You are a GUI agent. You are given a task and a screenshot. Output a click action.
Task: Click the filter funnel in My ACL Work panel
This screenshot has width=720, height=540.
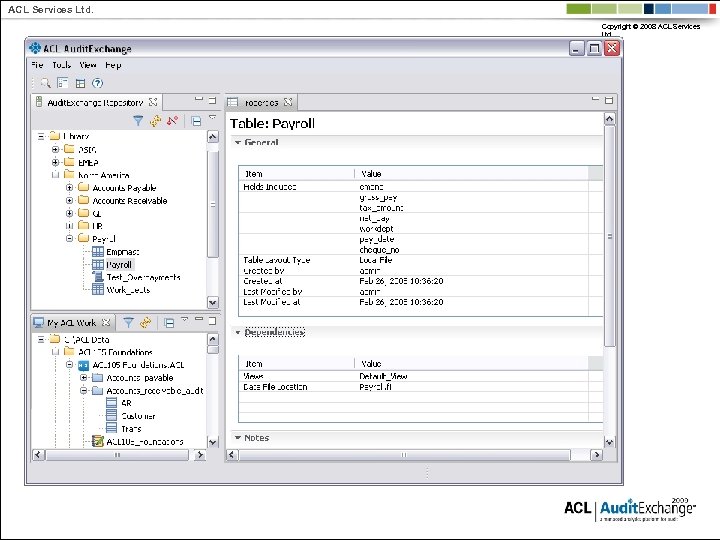click(x=129, y=323)
